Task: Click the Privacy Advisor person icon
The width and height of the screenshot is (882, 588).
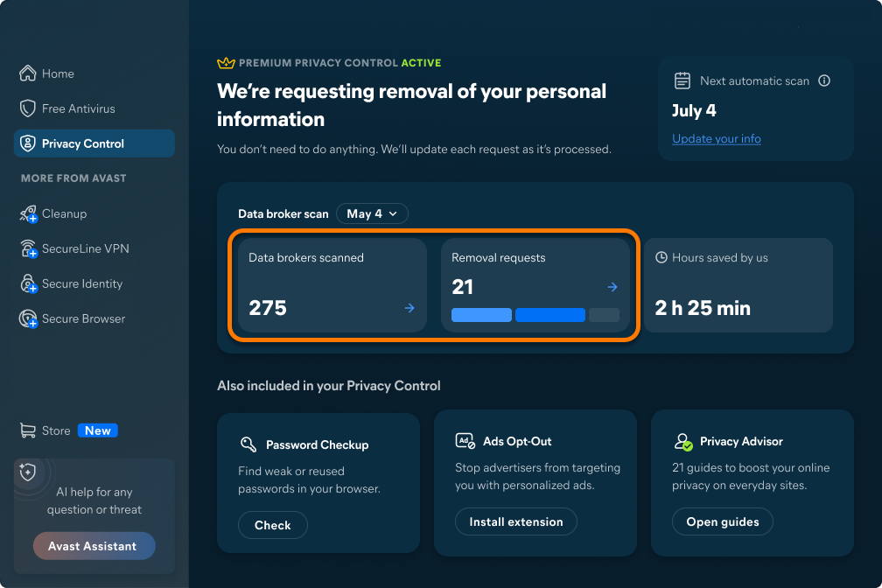Action: point(682,441)
